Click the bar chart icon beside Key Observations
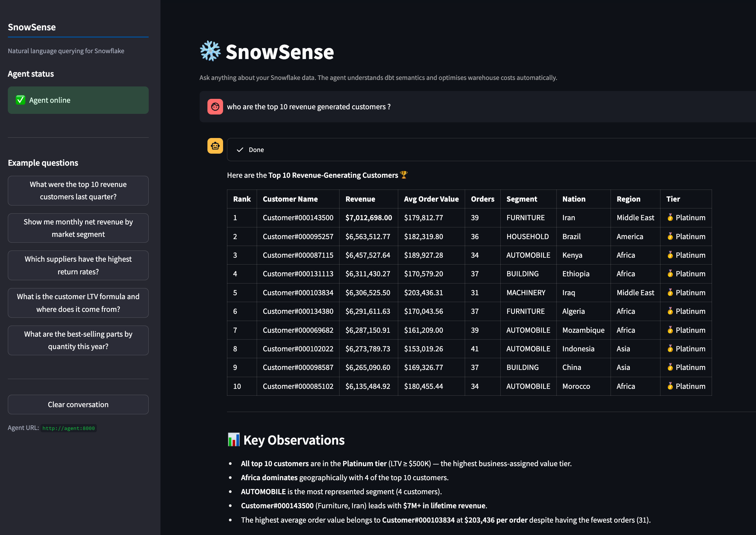Screen dimensions: 756x535 [234, 440]
